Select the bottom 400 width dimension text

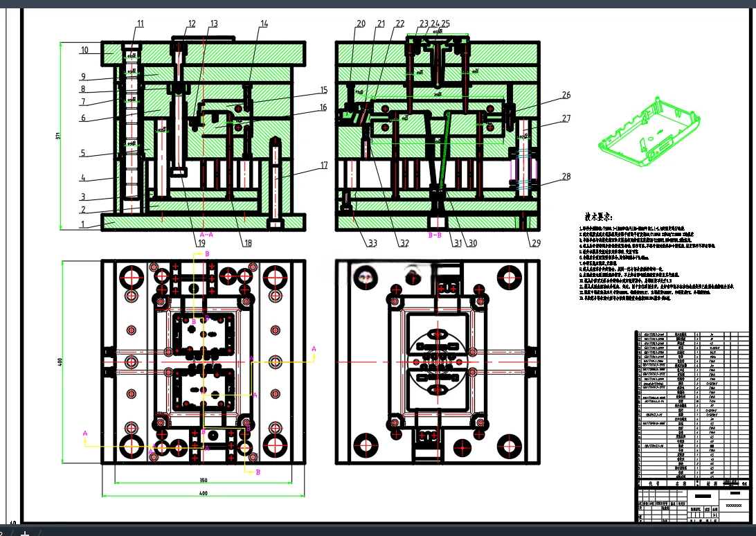pos(203,493)
